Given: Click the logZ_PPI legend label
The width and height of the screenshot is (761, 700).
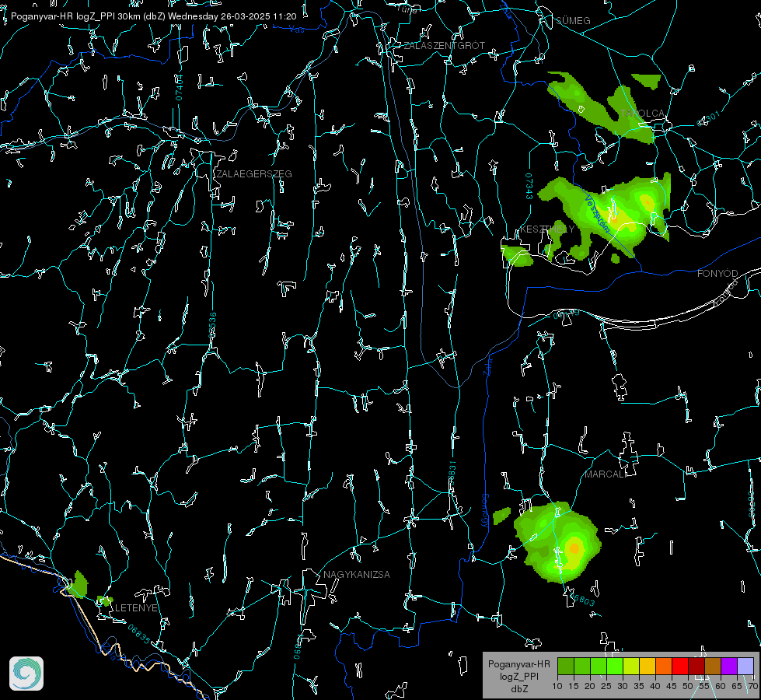Looking at the screenshot, I should (519, 676).
